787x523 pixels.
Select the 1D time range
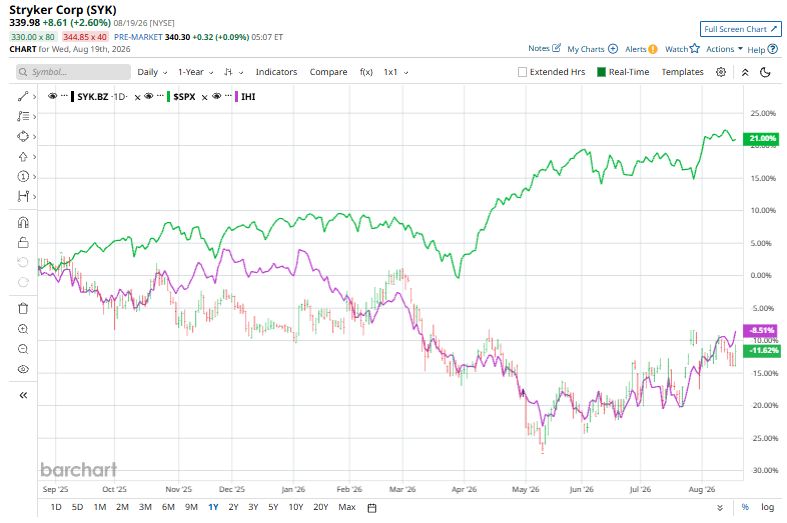[56, 507]
